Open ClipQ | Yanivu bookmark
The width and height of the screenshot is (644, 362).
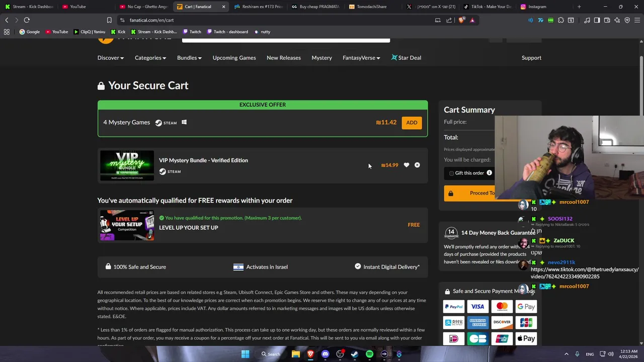point(90,32)
